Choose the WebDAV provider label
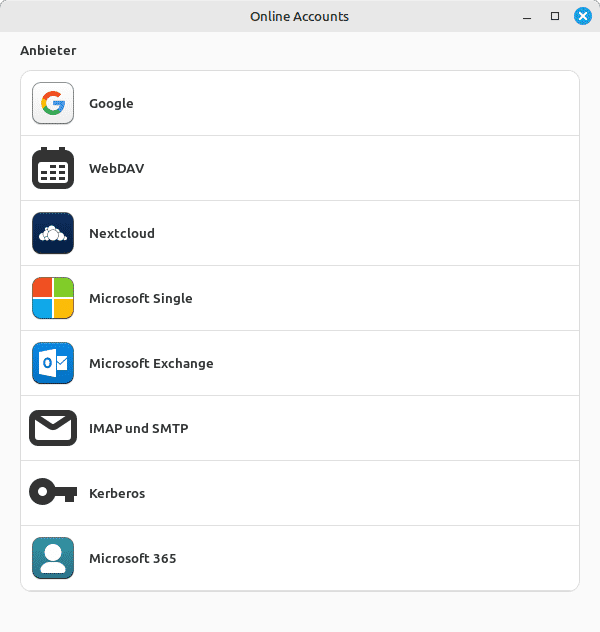The height and width of the screenshot is (632, 600). [x=116, y=168]
